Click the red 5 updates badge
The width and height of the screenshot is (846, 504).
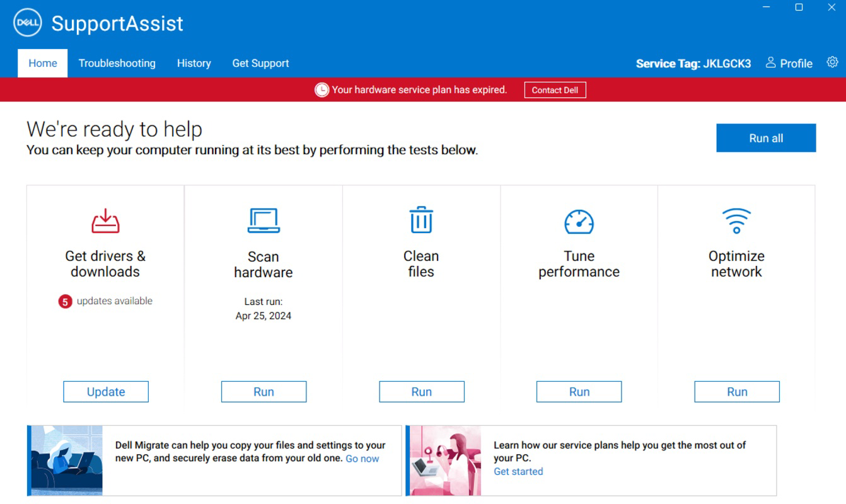click(x=65, y=302)
